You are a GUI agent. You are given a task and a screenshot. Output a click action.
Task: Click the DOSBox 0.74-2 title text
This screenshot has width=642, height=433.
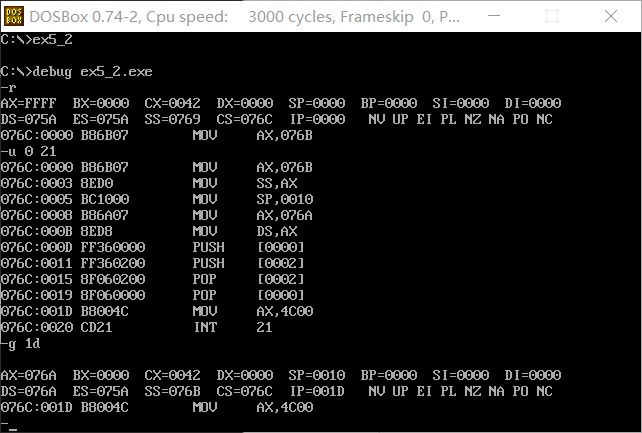pyautogui.click(x=244, y=16)
